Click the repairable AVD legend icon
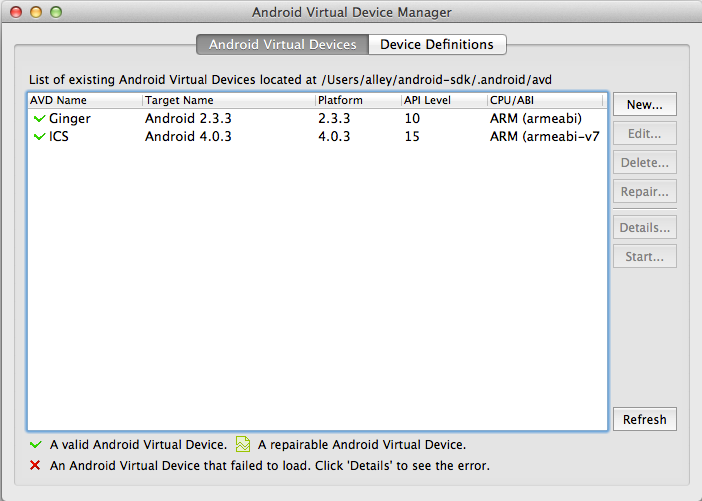Viewport: 702px width, 501px height. click(243, 444)
